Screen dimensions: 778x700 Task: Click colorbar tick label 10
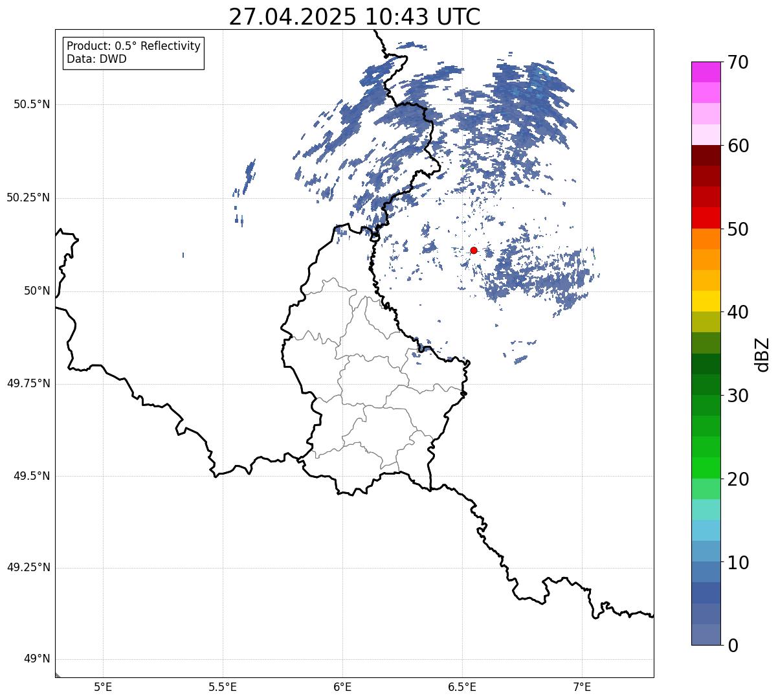click(738, 563)
